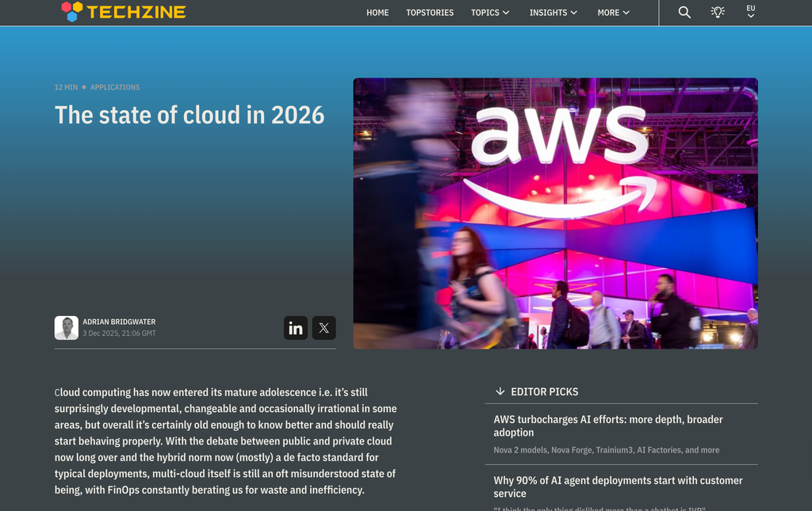Click the article title heading
Image resolution: width=812 pixels, height=511 pixels.
coord(190,115)
